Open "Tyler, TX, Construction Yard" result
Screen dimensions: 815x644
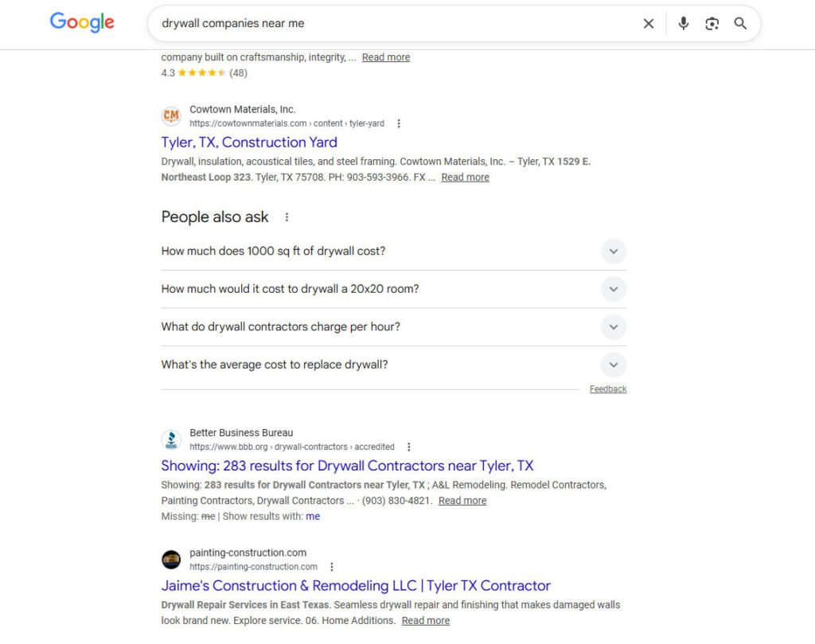point(249,142)
